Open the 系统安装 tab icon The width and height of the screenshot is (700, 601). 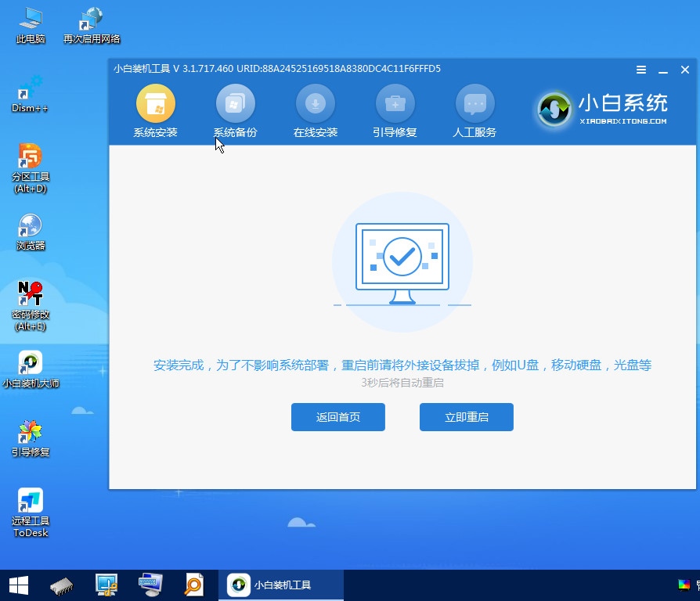pyautogui.click(x=155, y=104)
